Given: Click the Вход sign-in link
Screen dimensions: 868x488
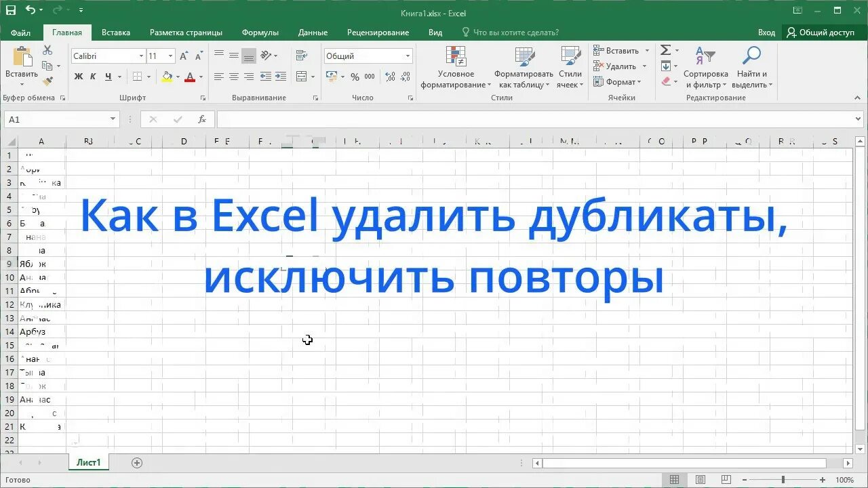Looking at the screenshot, I should click(x=766, y=33).
